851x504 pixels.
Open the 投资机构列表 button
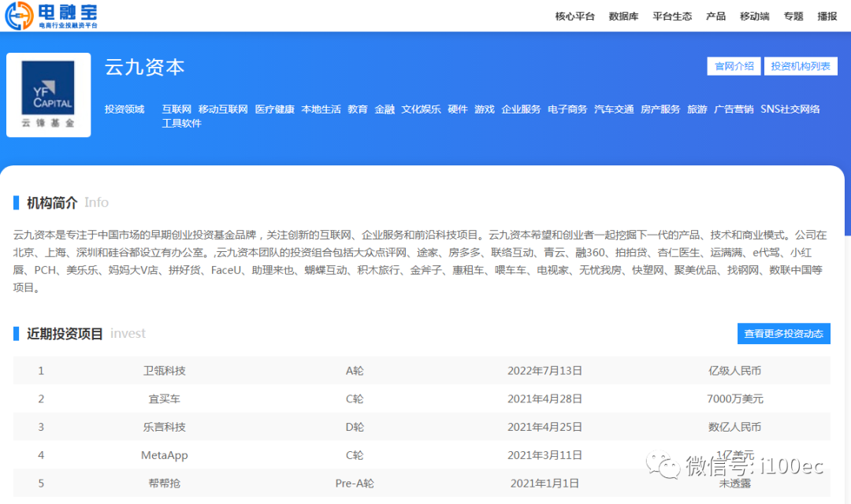pos(800,66)
